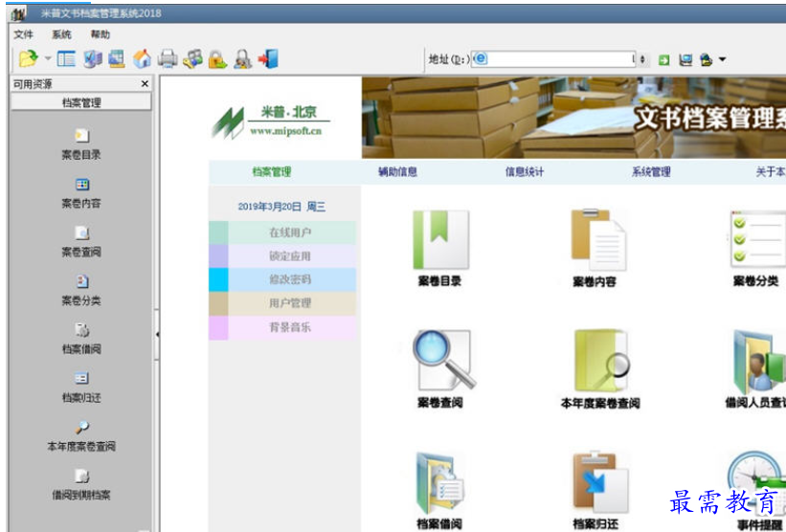
Task: Click the keys and users toolbar icon
Action: 192,59
